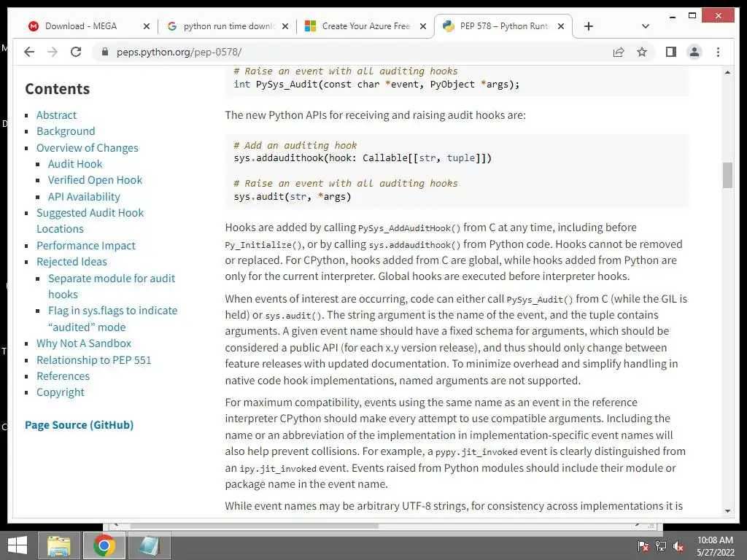Close the Create Your Azure Free tab

[423, 26]
